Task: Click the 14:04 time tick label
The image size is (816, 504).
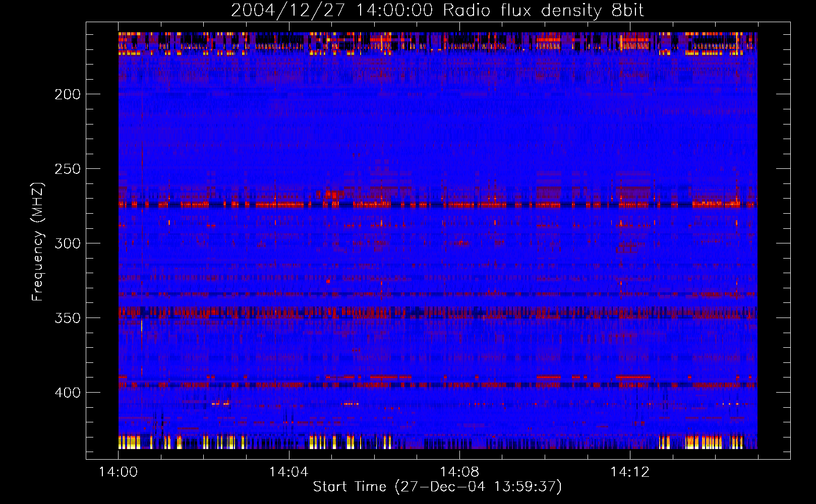Action: tap(288, 472)
